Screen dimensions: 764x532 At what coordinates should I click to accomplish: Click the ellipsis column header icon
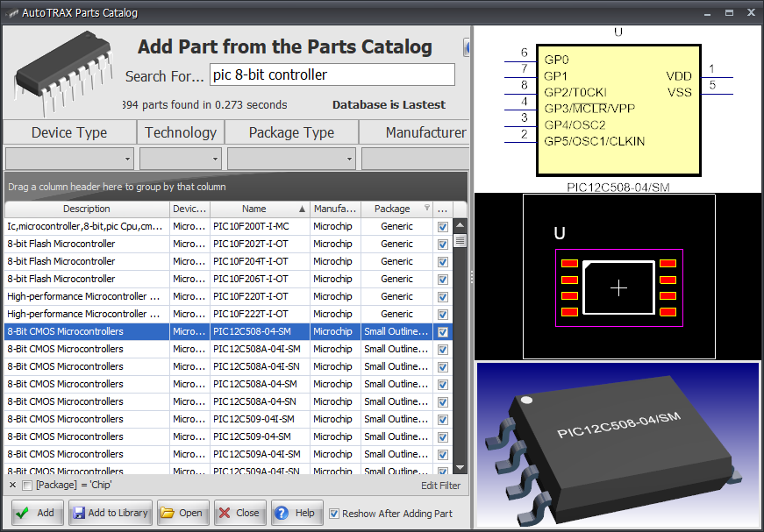click(443, 209)
